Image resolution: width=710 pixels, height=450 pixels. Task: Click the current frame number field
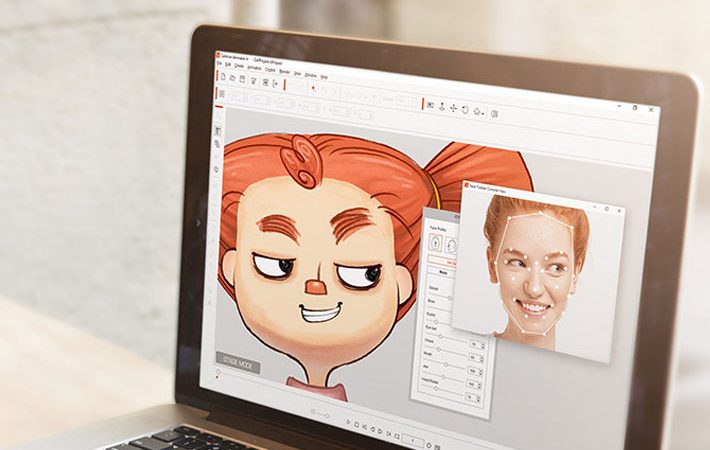click(x=413, y=440)
